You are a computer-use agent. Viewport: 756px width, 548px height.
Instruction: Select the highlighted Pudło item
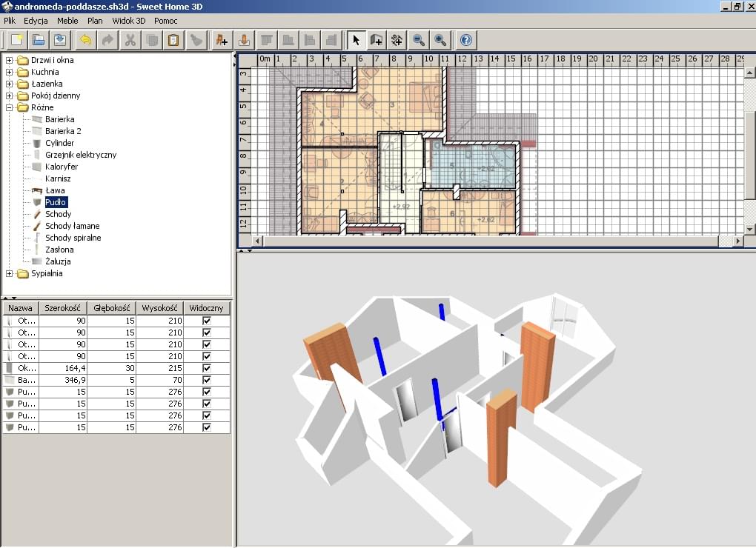click(56, 202)
